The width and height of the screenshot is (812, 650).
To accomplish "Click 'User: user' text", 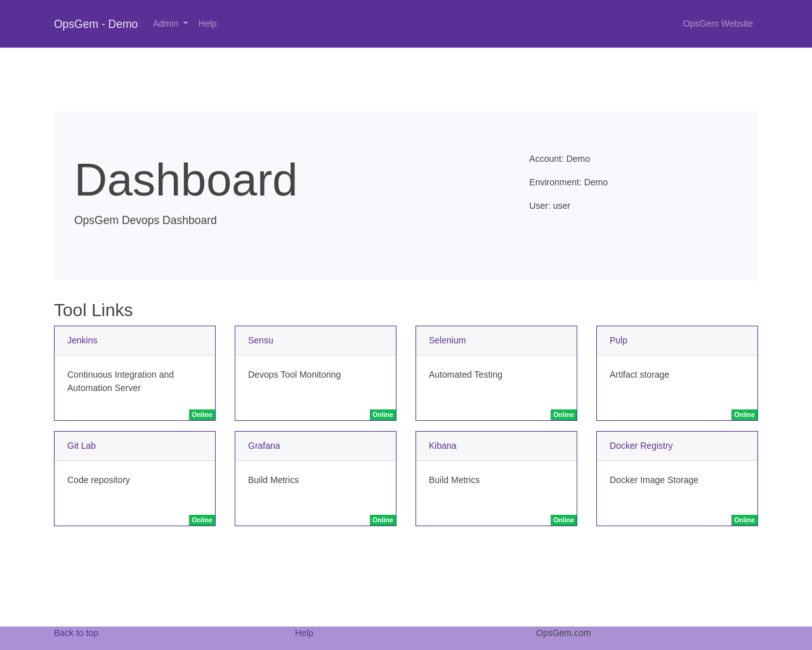I will pyautogui.click(x=549, y=206).
